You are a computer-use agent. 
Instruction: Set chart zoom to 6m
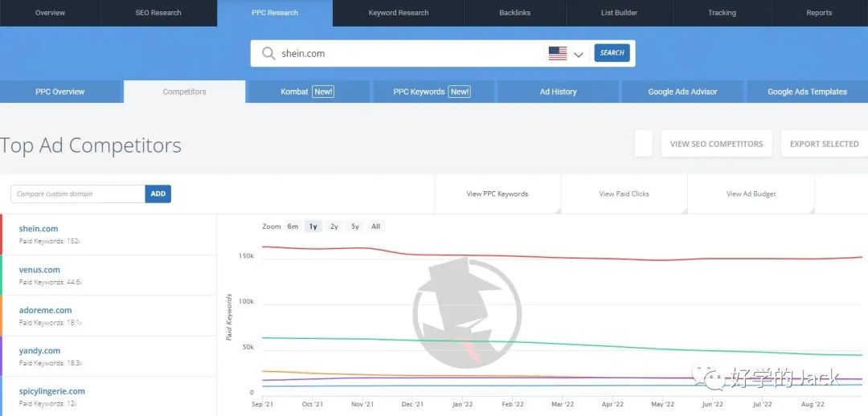click(293, 226)
